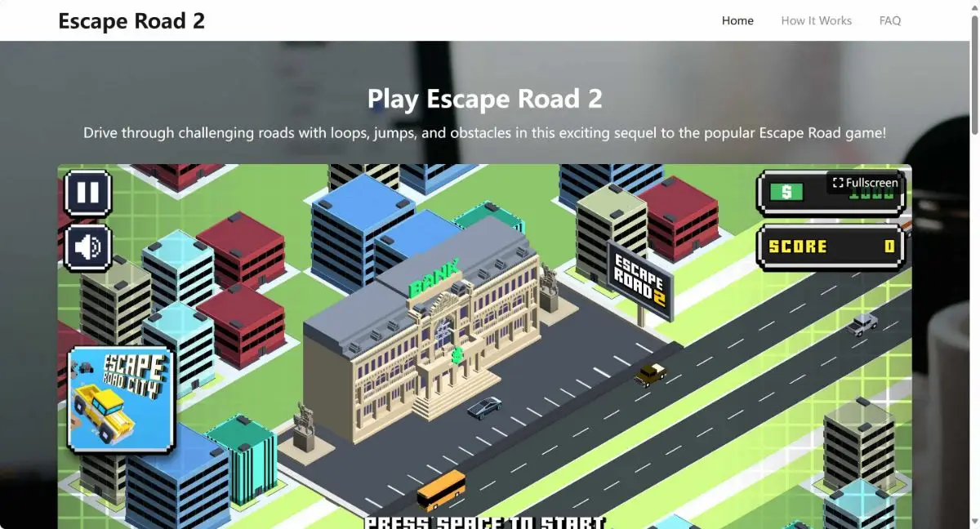The image size is (980, 529).
Task: Select How It Works in the navigation
Action: [817, 20]
